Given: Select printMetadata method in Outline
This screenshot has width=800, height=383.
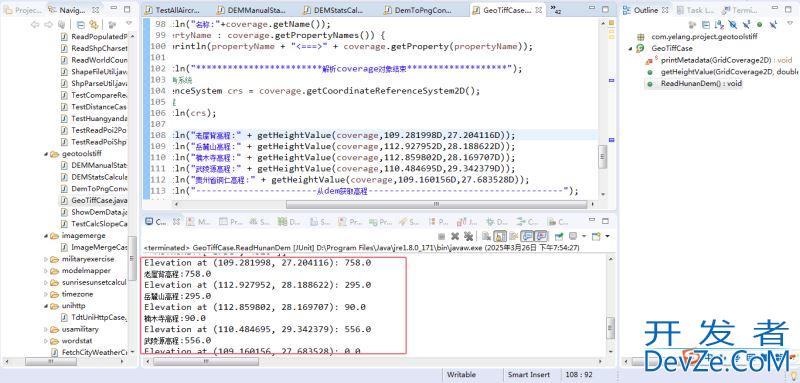Looking at the screenshot, I should pos(717,60).
